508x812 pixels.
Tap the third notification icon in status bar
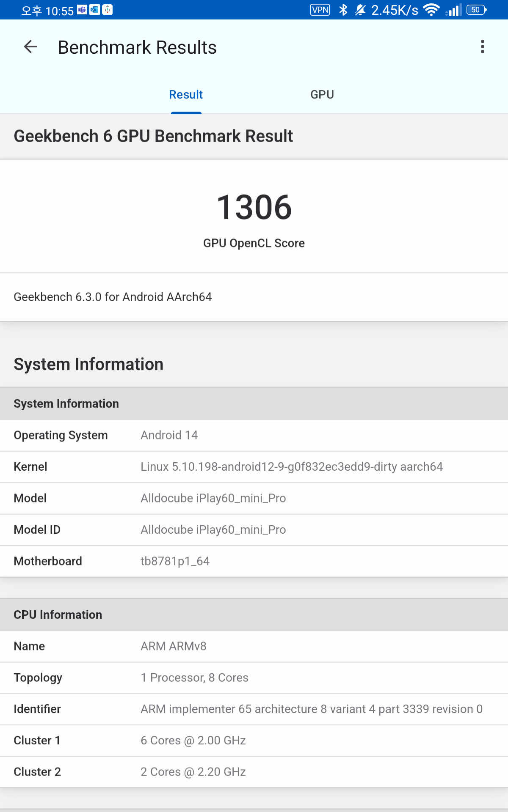tap(108, 10)
